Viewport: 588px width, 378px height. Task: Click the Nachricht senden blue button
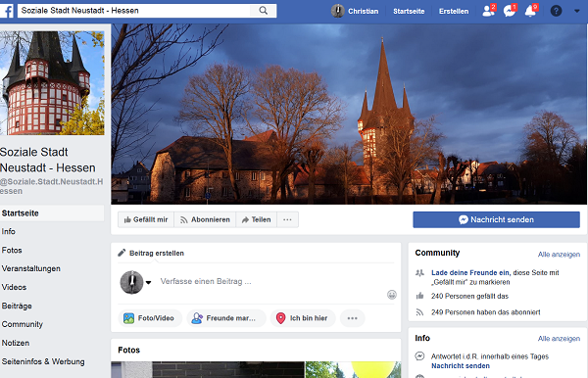point(496,219)
